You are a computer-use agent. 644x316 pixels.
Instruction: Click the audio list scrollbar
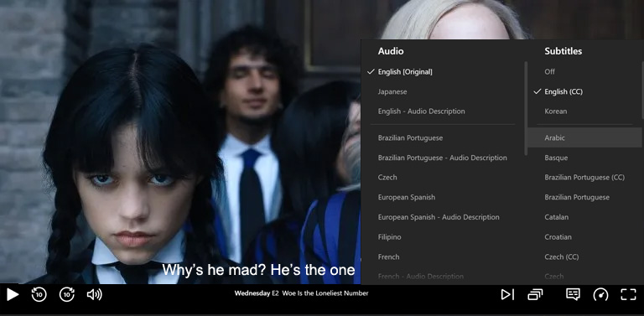(x=526, y=108)
